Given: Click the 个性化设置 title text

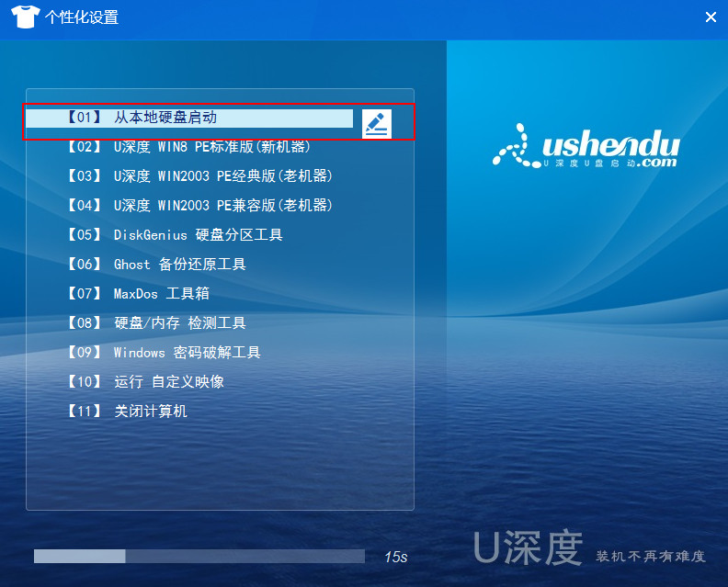Looking at the screenshot, I should [82, 17].
